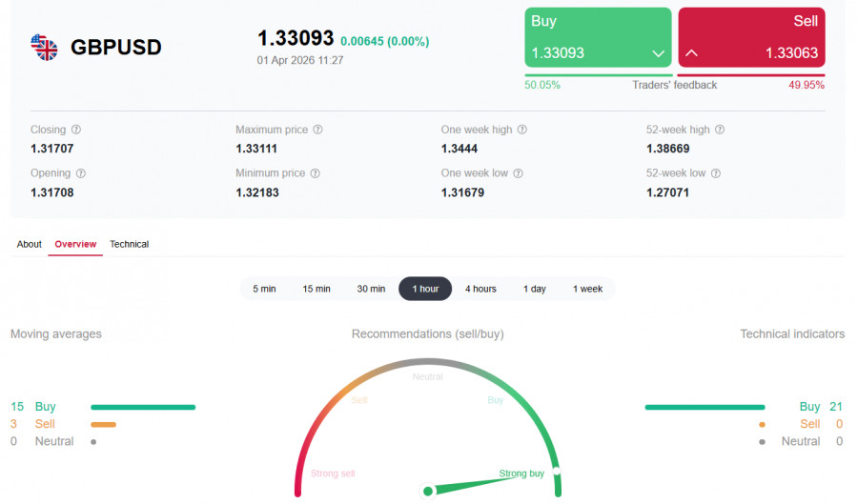Open the 52-week low help icon
This screenshot has height=504, width=858.
tap(716, 173)
